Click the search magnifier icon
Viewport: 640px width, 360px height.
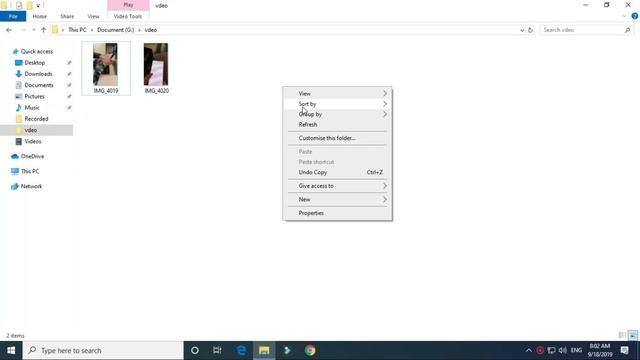pos(627,30)
